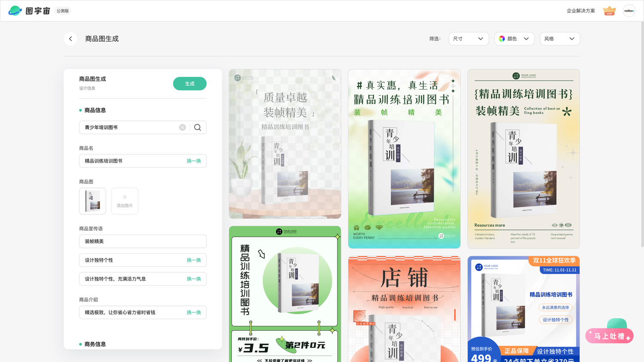Open the 企业解决方案 link
Screen dimensions: 644x362
click(580, 11)
